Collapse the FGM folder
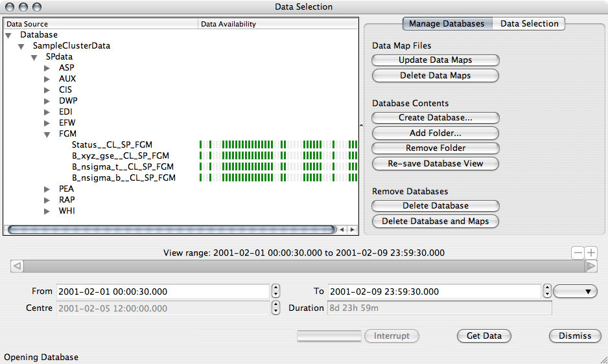This screenshot has height=364, width=608. coord(47,134)
